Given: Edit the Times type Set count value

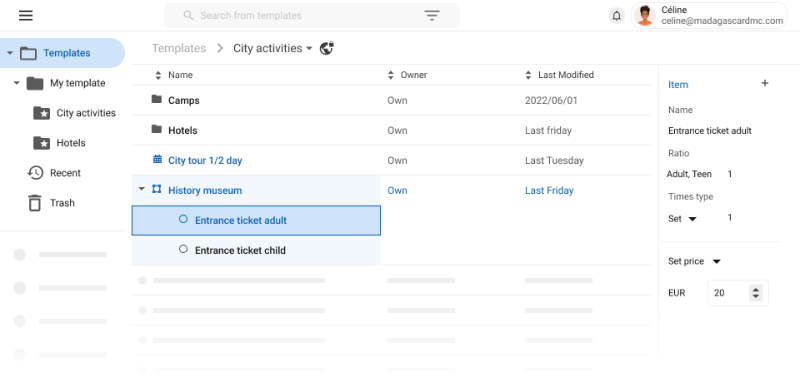Looking at the screenshot, I should pyautogui.click(x=730, y=217).
